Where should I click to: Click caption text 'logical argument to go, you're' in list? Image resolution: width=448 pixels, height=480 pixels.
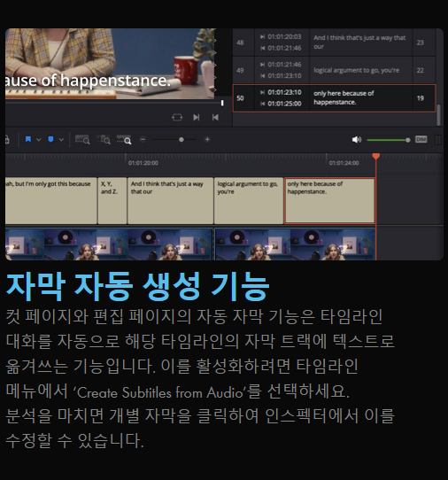pos(356,70)
